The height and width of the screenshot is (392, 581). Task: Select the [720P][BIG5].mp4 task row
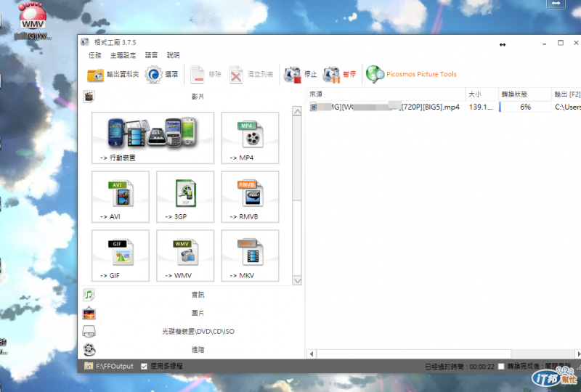tap(444, 107)
